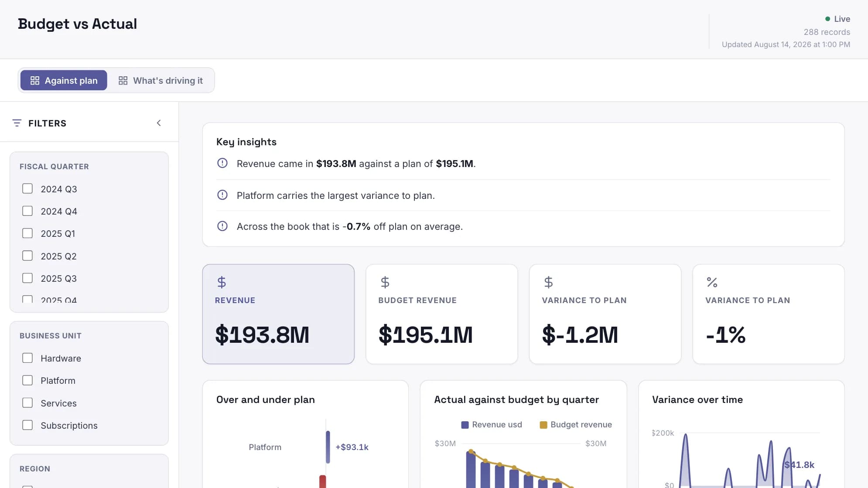This screenshot has height=488, width=868.
Task: Open the What's driving it tab
Action: (x=161, y=80)
